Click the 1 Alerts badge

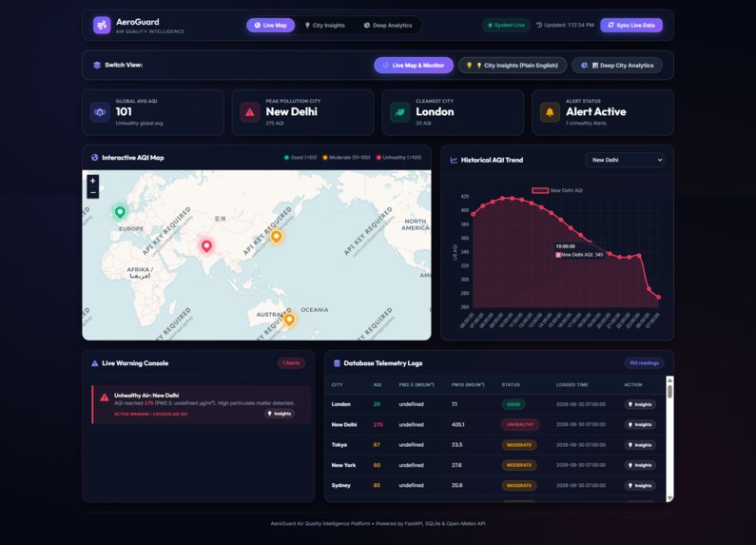coord(291,363)
